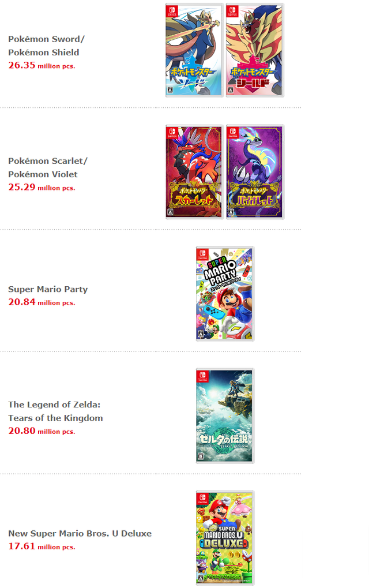Click the 17.61 million pcs. sales figure
The width and height of the screenshot is (369, 588).
42,546
